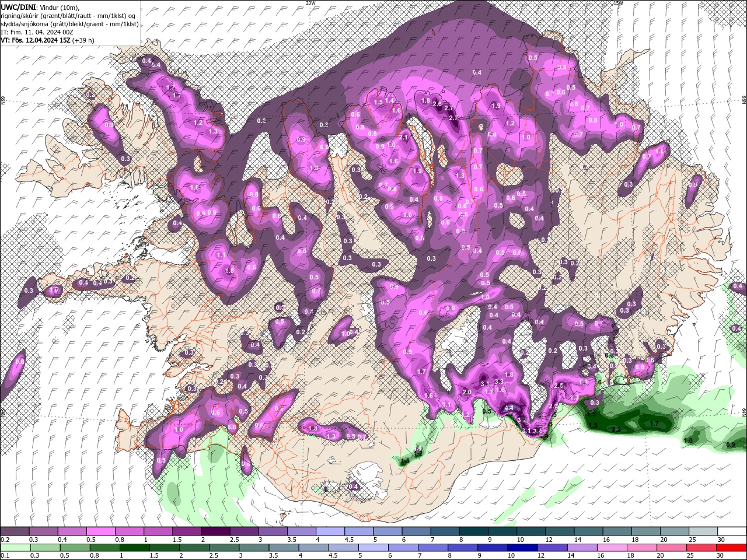The height and width of the screenshot is (560, 747).
Task: Click the 0.1 label on the lower color scale
Action: (x=5, y=555)
